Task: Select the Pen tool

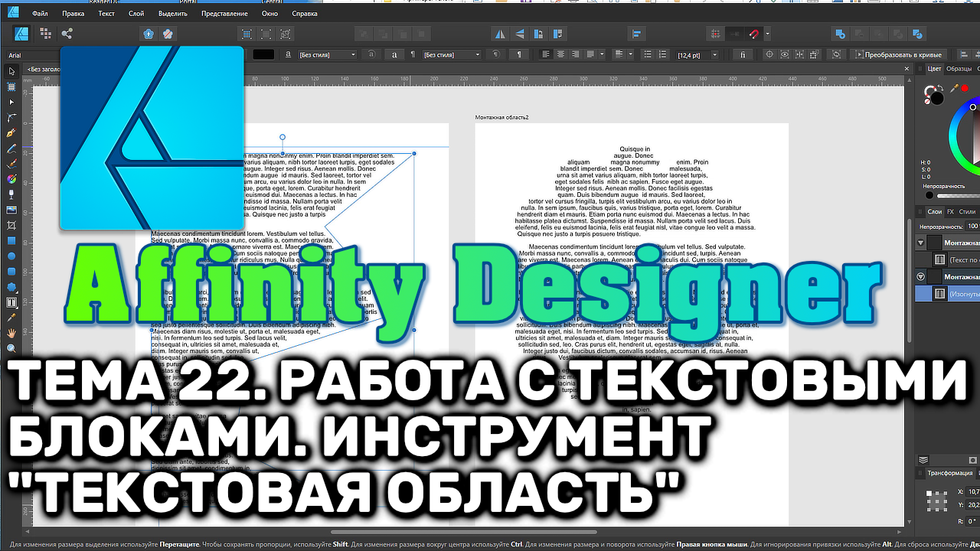Action: [11, 132]
